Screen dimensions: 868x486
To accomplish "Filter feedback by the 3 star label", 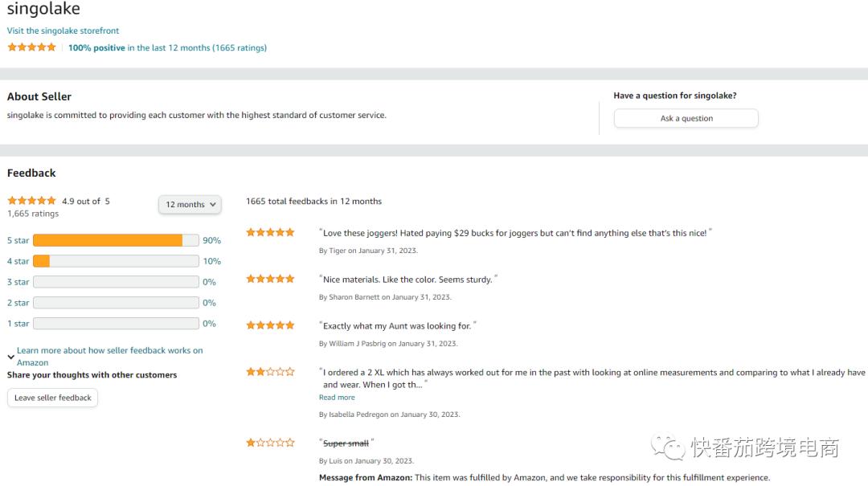I will pos(18,282).
